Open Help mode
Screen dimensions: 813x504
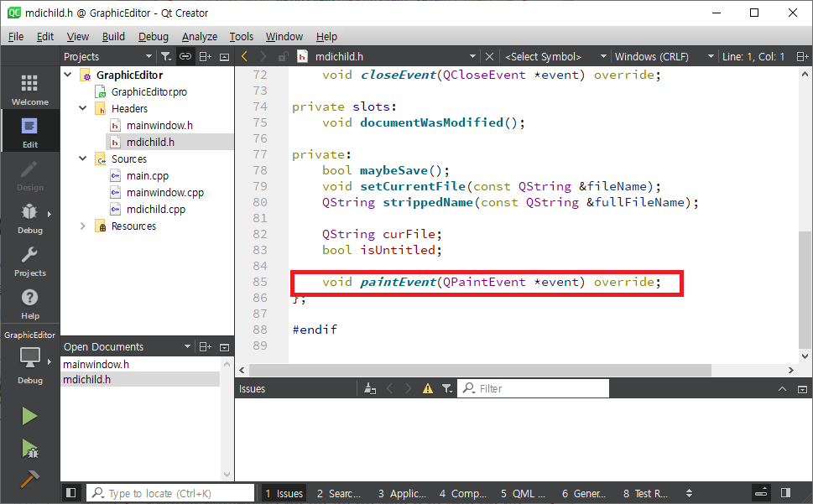pyautogui.click(x=30, y=303)
